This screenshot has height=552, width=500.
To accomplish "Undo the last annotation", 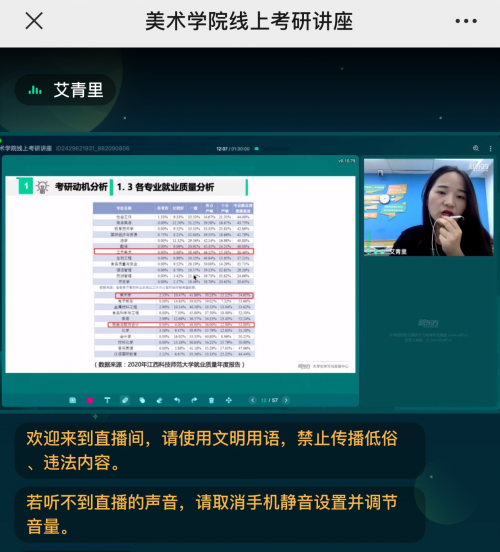I will 177,400.
